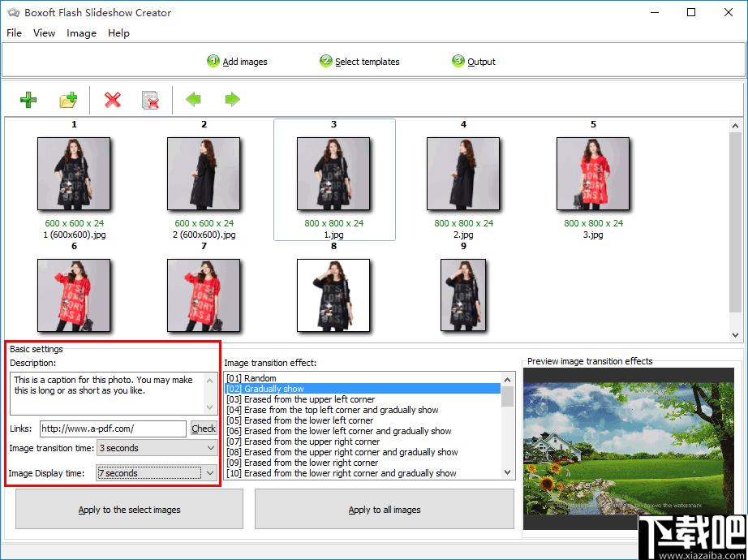The height and width of the screenshot is (560, 748).
Task: Click Apply to all images button
Action: tap(385, 510)
